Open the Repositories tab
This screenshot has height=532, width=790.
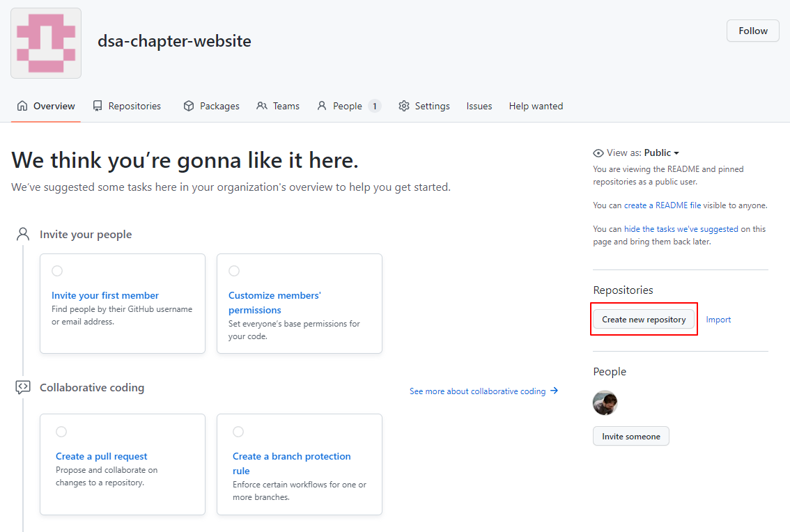(x=127, y=106)
